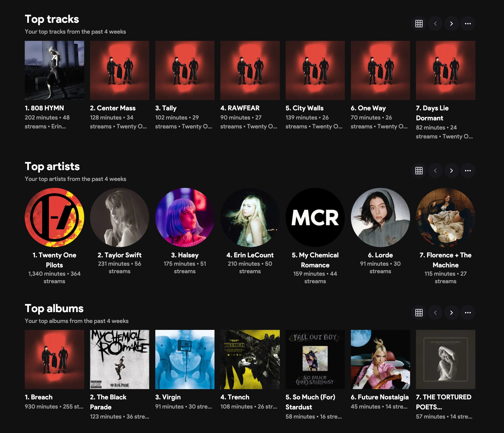Open more options for Top albums
The image size is (504, 433).
tap(468, 313)
